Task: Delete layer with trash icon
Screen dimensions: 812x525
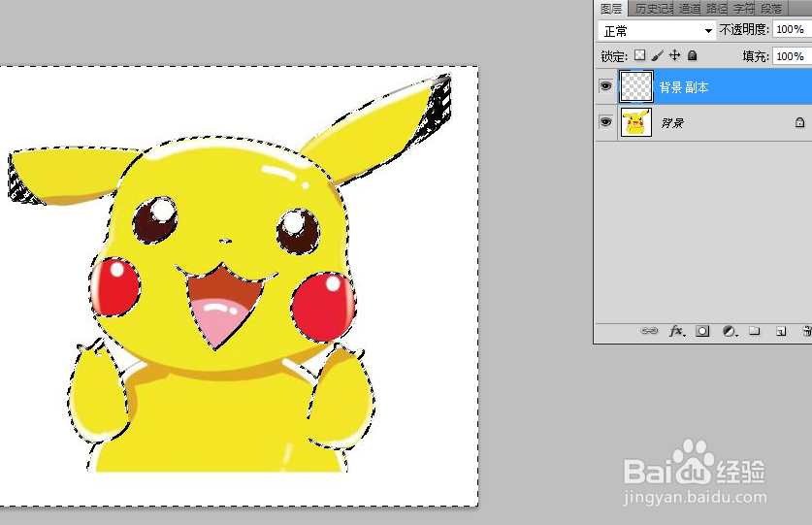Action: pyautogui.click(x=807, y=331)
